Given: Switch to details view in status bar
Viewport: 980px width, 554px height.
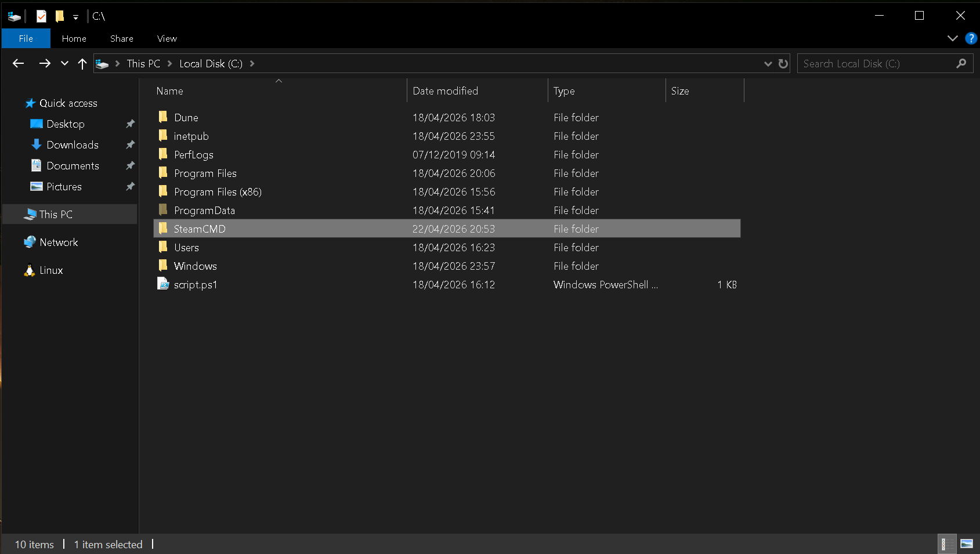Looking at the screenshot, I should tap(944, 544).
